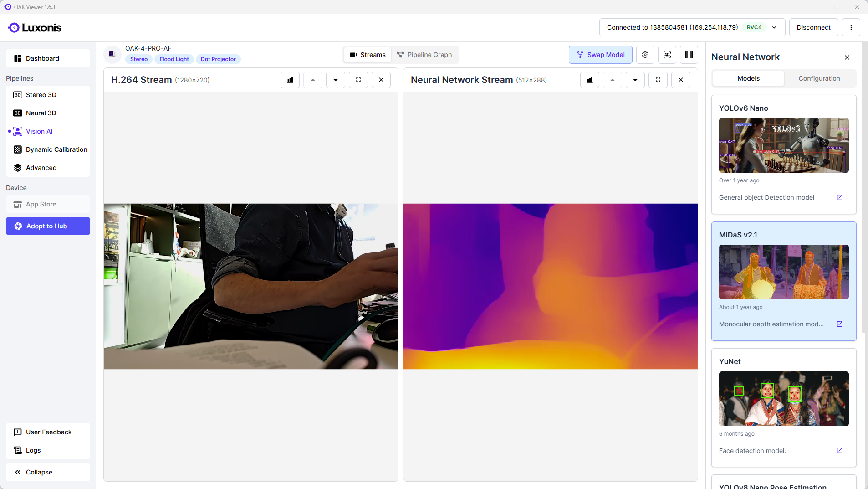Select the YuNet model thumbnail

783,399
